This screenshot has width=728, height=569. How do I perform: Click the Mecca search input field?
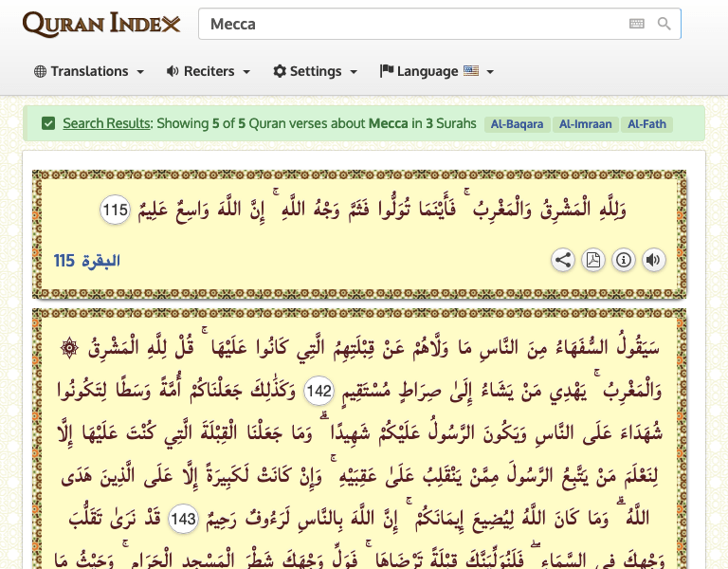(x=439, y=24)
